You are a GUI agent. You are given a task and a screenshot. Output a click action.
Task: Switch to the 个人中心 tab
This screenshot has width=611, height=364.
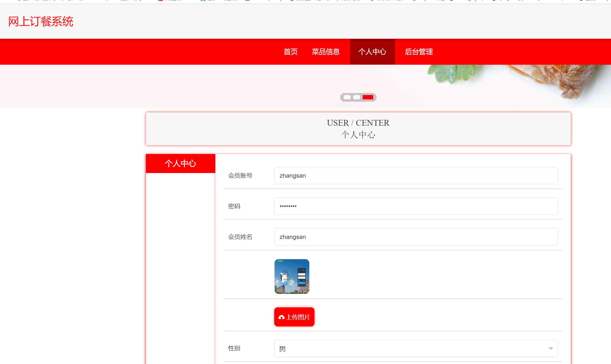[372, 52]
